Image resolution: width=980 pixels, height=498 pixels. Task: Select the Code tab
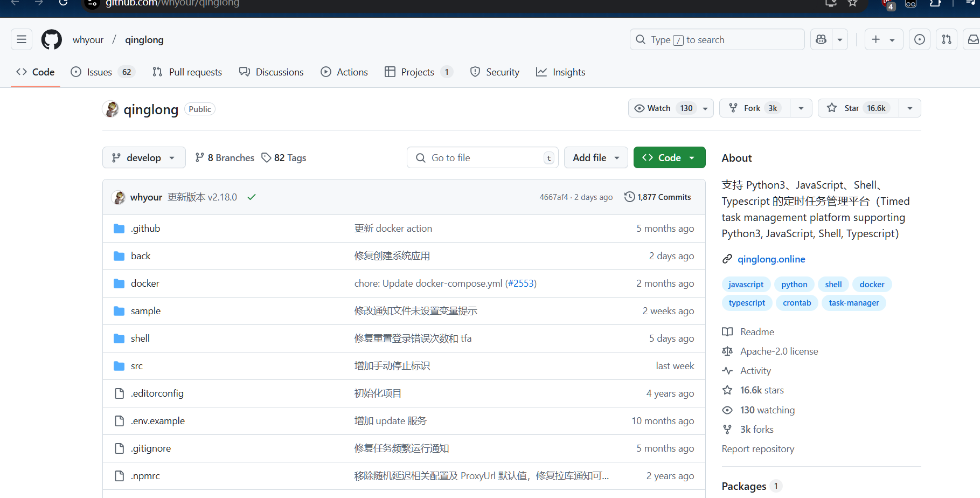click(36, 72)
